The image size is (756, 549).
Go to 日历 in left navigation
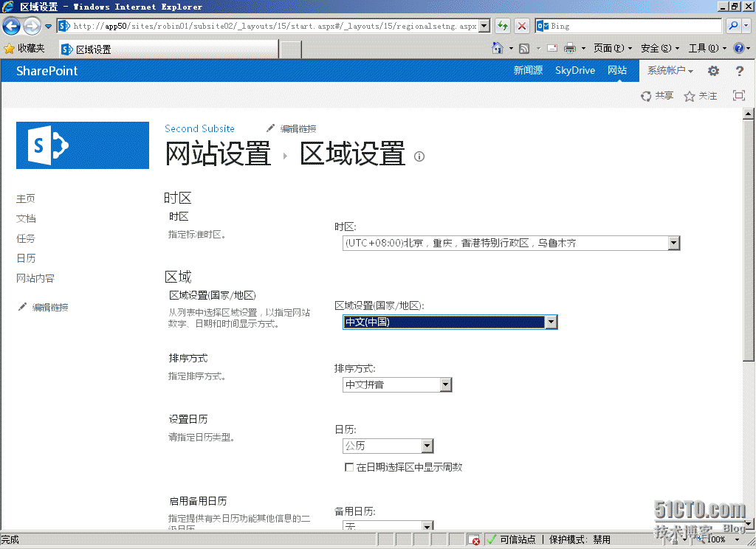click(26, 258)
